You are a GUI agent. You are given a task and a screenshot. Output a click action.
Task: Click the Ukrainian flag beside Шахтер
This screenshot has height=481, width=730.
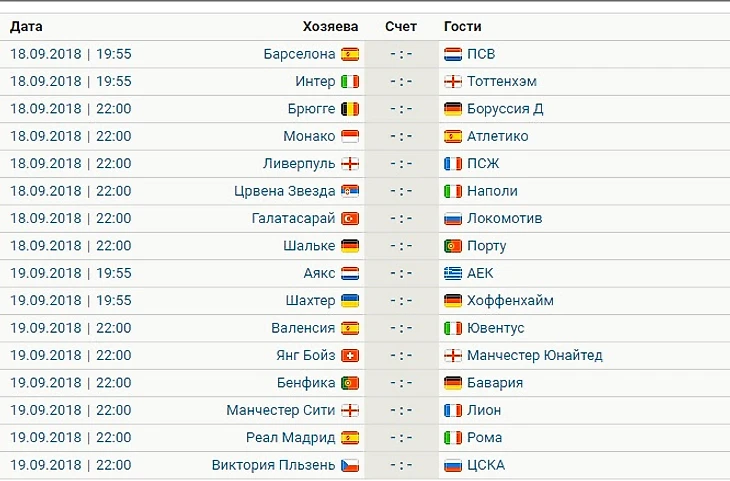point(350,300)
